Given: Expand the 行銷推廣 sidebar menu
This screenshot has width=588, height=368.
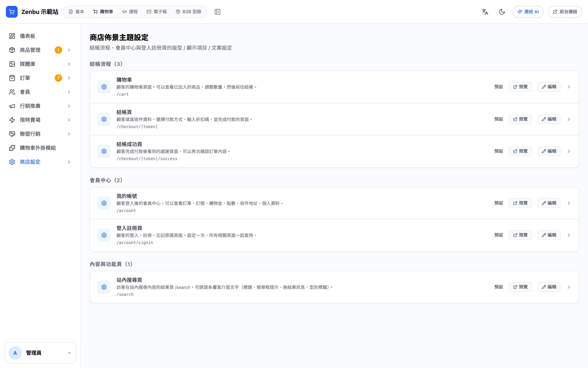Looking at the screenshot, I should (x=69, y=106).
